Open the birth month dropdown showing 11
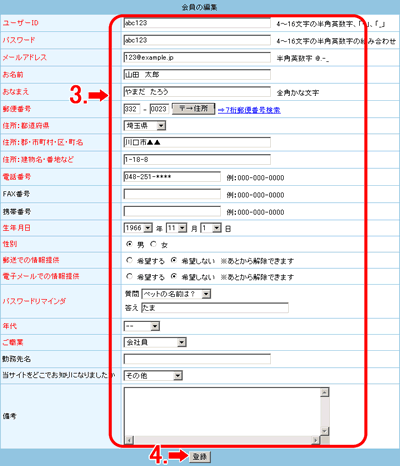The height and width of the screenshot is (466, 400). click(x=176, y=228)
